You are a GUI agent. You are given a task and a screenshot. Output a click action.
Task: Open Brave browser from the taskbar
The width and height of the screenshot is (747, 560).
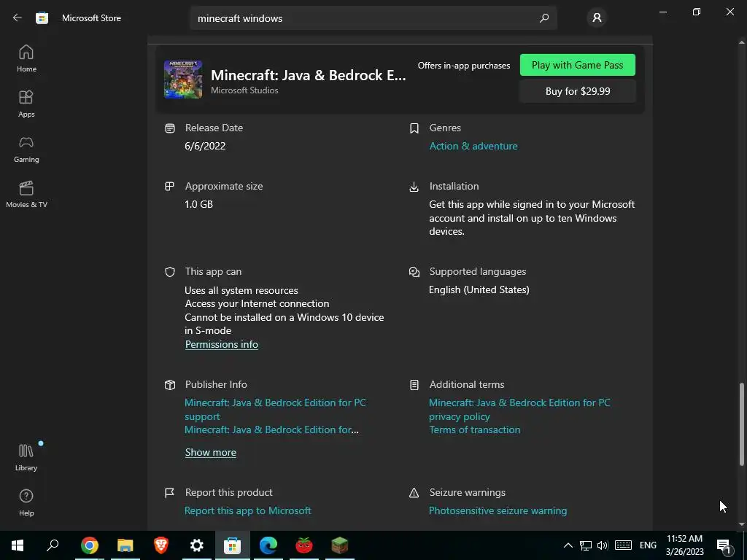(x=161, y=545)
